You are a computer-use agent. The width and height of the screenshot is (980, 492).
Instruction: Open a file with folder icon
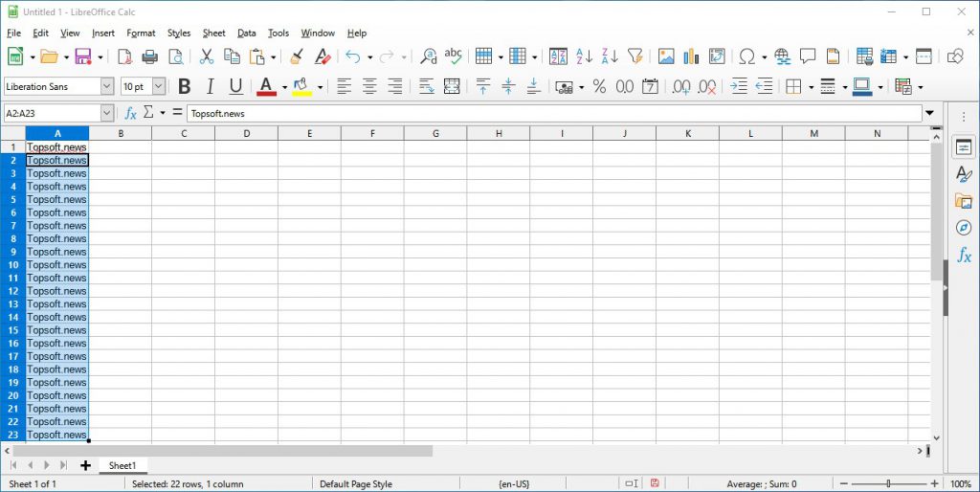coord(49,56)
